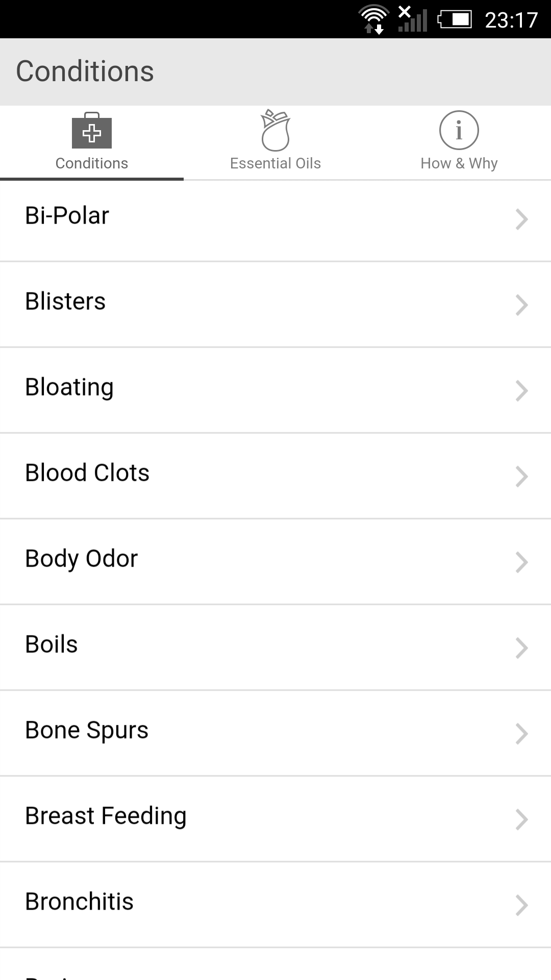Click the Boils chevron arrow
This screenshot has width=551, height=980.
pyautogui.click(x=521, y=648)
